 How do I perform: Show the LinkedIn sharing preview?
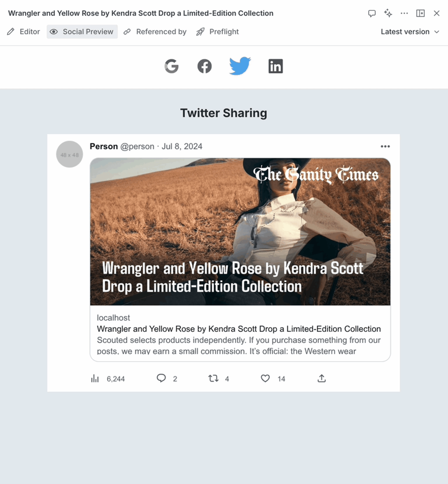tap(275, 66)
